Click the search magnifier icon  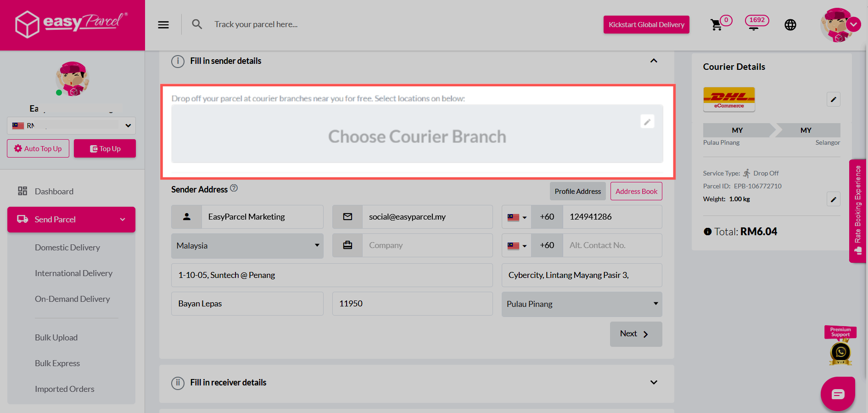197,24
